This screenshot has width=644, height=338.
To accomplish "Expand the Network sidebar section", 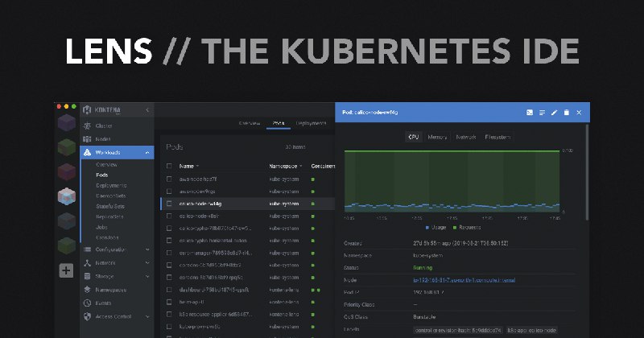I will tap(147, 262).
